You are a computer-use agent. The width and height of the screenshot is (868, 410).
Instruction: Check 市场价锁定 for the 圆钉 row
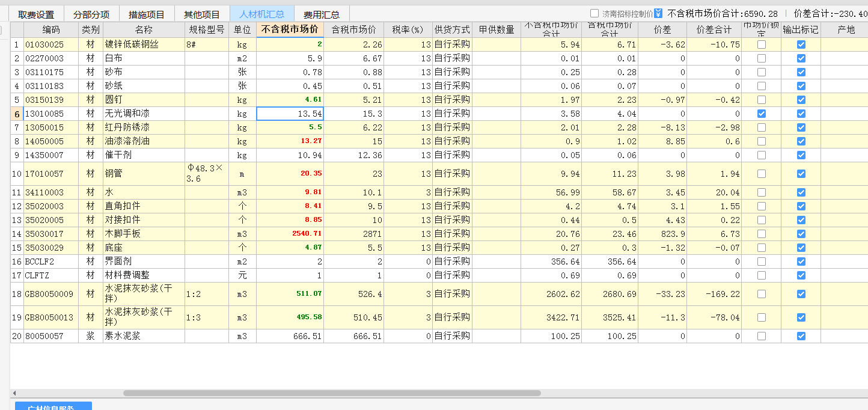click(x=762, y=100)
